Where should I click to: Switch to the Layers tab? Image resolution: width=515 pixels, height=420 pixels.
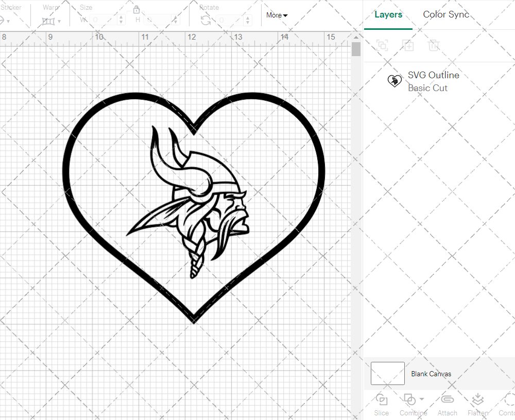click(x=388, y=14)
